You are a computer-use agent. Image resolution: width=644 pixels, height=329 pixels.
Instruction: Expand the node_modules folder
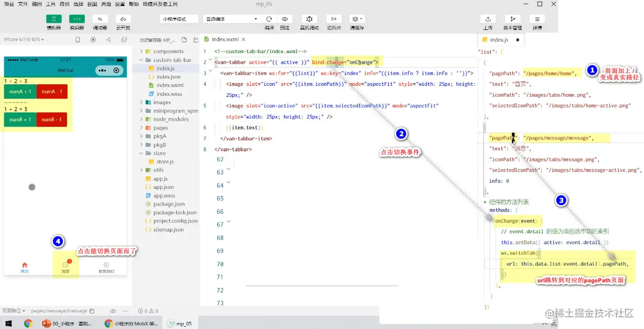tap(141, 119)
